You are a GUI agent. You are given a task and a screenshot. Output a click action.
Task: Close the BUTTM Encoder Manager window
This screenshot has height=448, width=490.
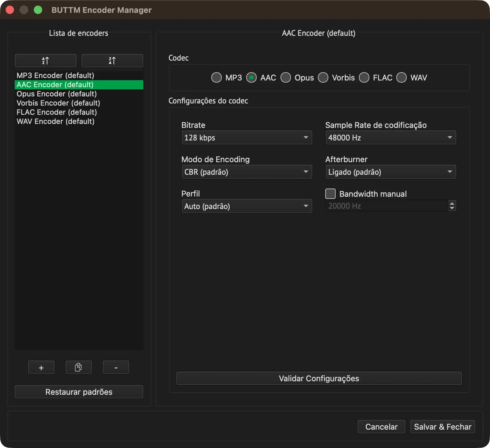click(x=10, y=10)
